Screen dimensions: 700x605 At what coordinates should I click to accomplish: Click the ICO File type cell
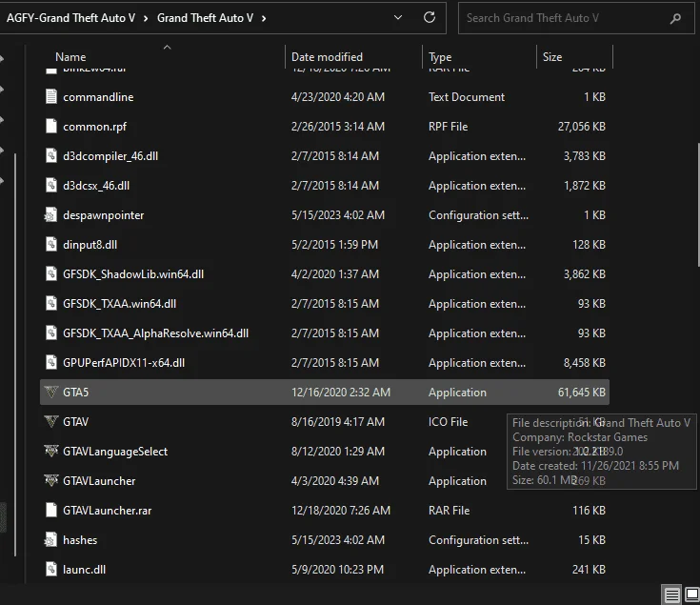(448, 421)
